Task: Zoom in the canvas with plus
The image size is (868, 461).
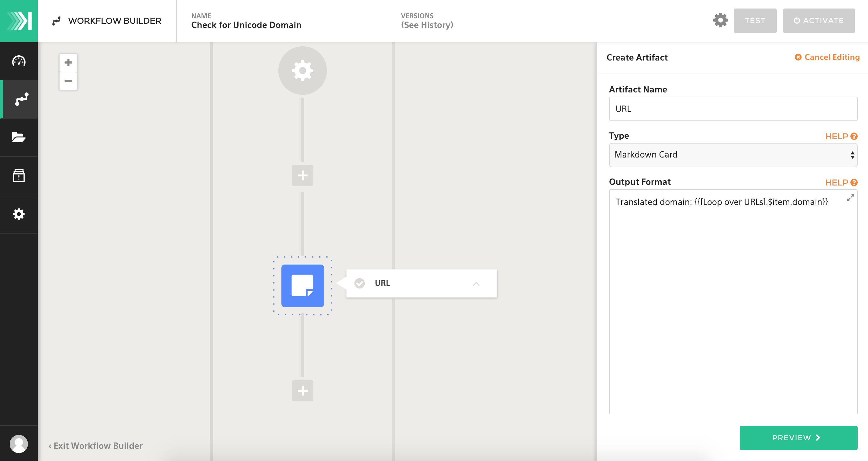Action: click(x=68, y=63)
